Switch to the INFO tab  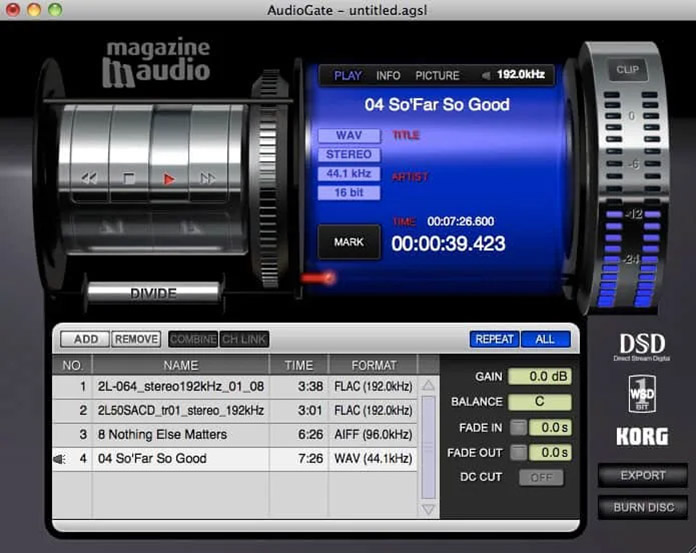[x=388, y=76]
